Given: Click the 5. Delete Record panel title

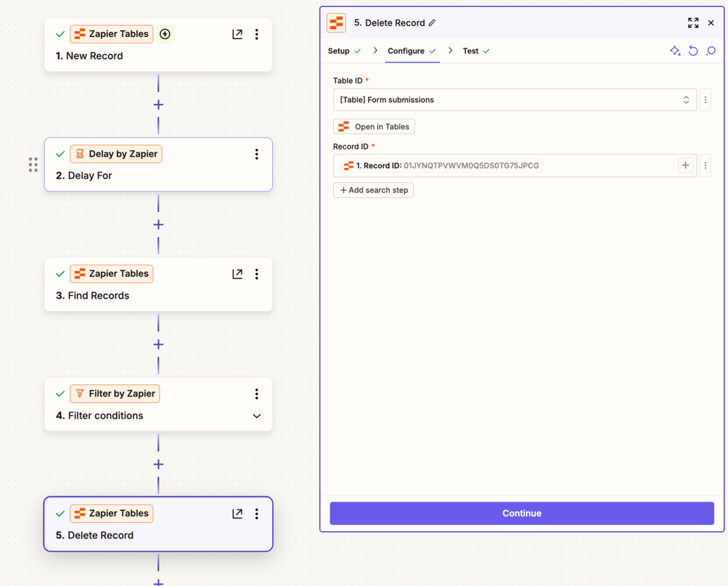Looking at the screenshot, I should coord(389,23).
